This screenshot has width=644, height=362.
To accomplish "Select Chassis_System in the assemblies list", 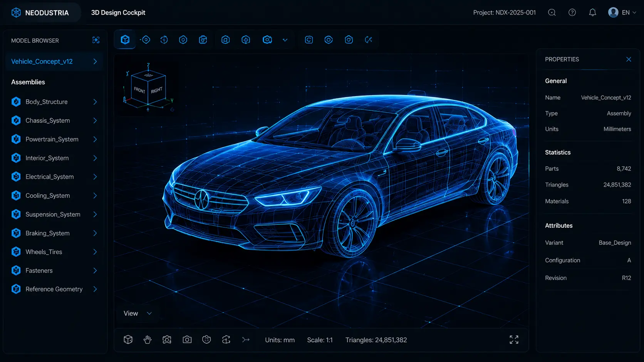I will [54, 120].
